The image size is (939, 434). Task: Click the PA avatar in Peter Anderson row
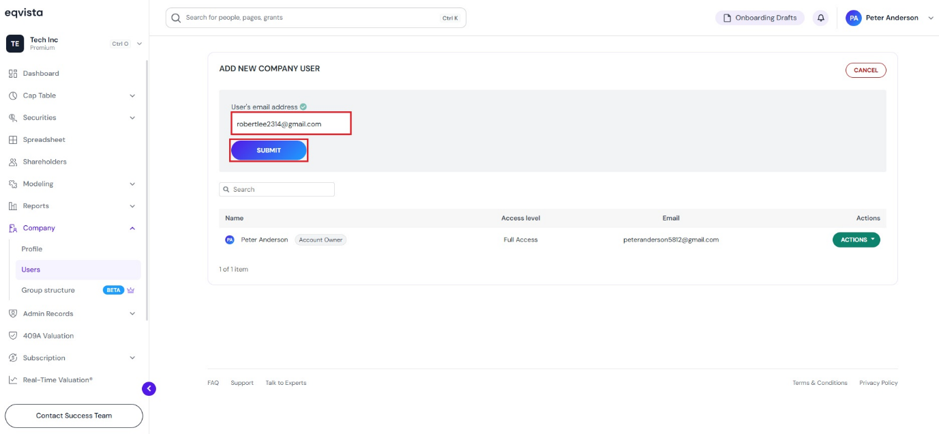pos(229,239)
